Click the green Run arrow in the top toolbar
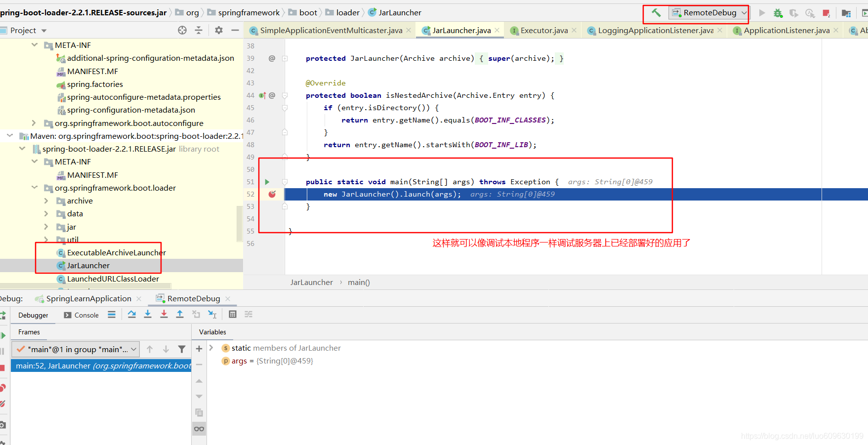The image size is (868, 445). (762, 13)
